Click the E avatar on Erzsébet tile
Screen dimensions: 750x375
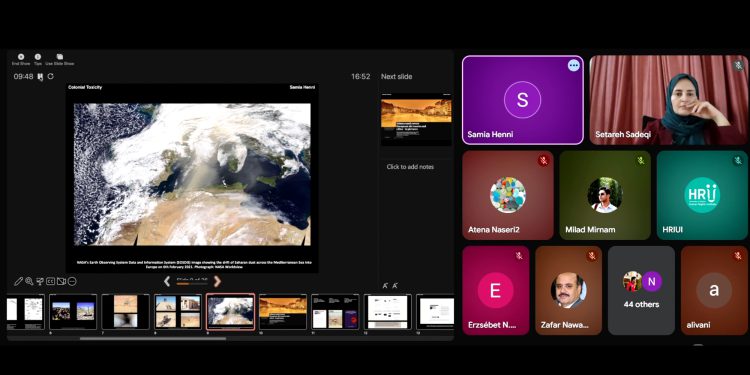click(496, 290)
